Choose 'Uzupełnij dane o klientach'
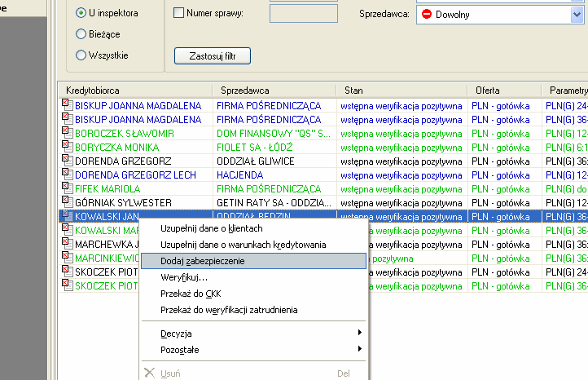Viewport: 588px width, 380px height. [253, 228]
